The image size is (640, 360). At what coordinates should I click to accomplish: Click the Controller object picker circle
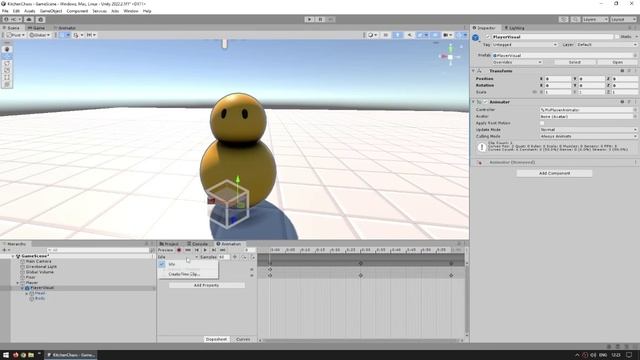click(635, 110)
